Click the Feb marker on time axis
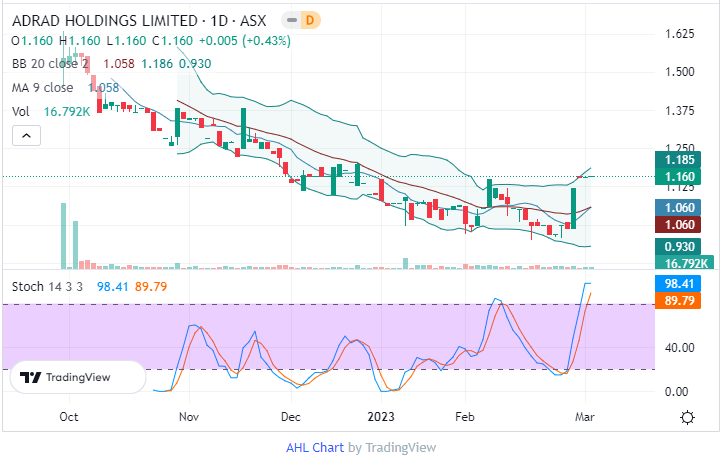Viewport: 724px width, 462px height. pyautogui.click(x=463, y=416)
